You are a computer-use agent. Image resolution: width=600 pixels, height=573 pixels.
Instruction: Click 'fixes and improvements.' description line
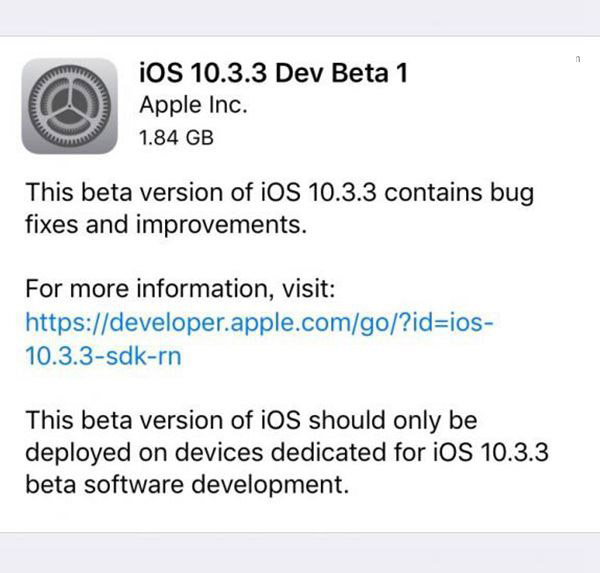coord(166,224)
